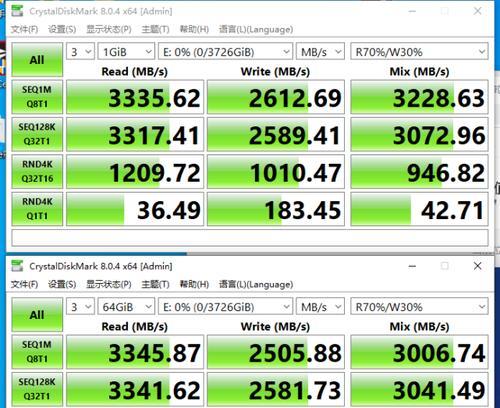Click mix result 3228.63
Viewport: 500px width, 408px height.
419,97
